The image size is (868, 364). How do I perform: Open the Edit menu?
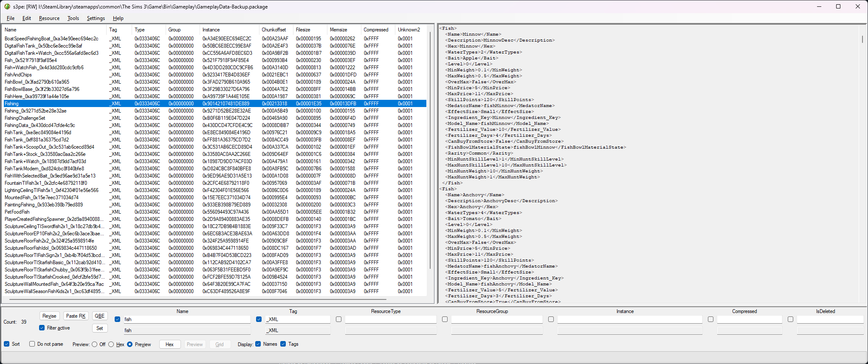[x=27, y=18]
